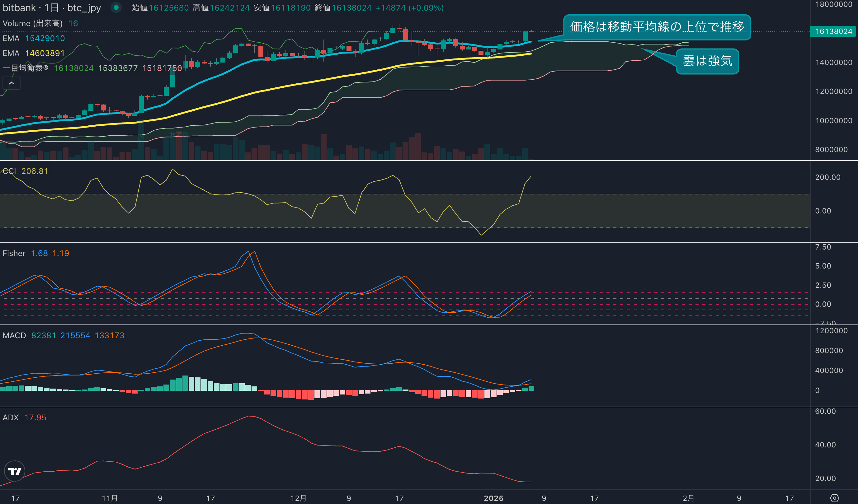This screenshot has width=858, height=504.
Task: Select the Volume (出来高) indicator label
Action: [33, 23]
